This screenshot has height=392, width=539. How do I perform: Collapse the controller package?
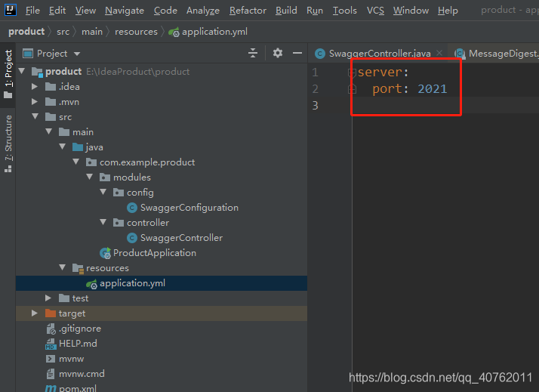tap(103, 223)
